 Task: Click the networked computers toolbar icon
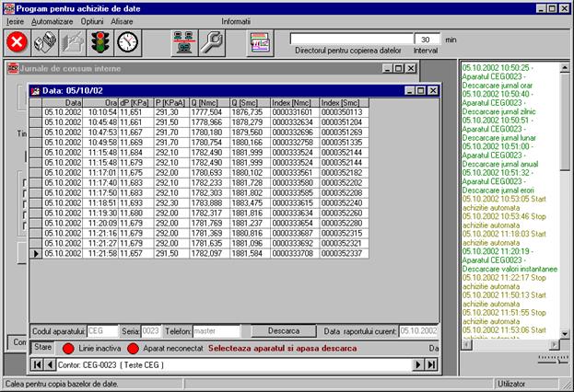pos(184,42)
